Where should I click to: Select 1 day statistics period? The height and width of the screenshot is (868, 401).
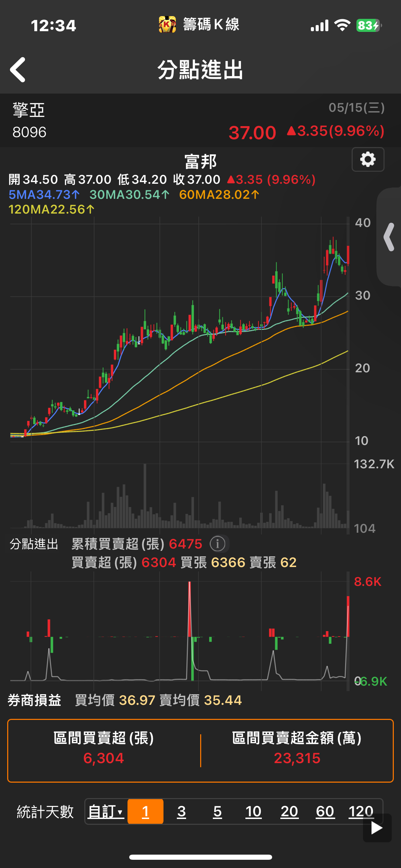[145, 812]
